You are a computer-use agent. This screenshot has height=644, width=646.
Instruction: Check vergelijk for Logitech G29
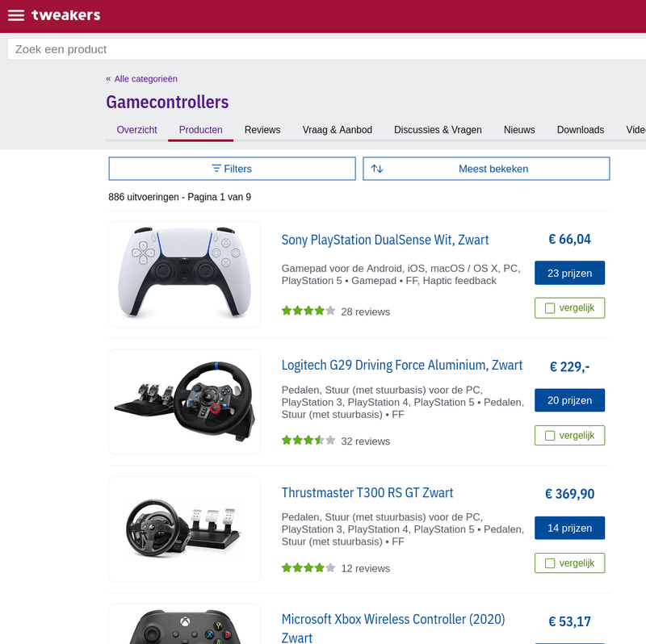pyautogui.click(x=551, y=436)
